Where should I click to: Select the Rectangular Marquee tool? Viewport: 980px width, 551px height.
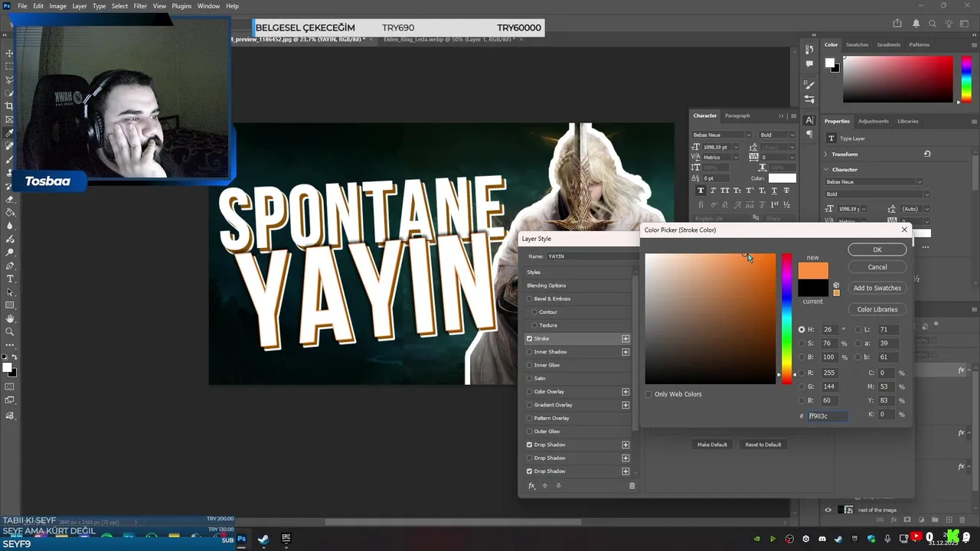click(x=9, y=67)
